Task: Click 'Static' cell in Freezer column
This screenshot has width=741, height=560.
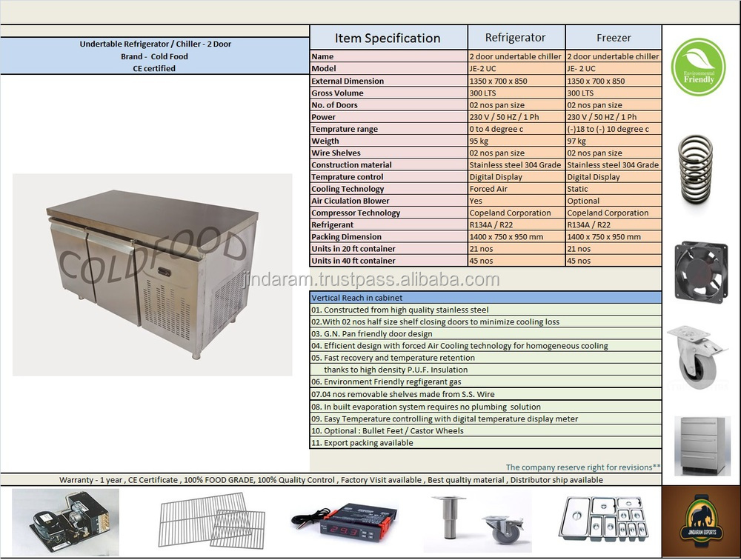Action: [x=614, y=189]
